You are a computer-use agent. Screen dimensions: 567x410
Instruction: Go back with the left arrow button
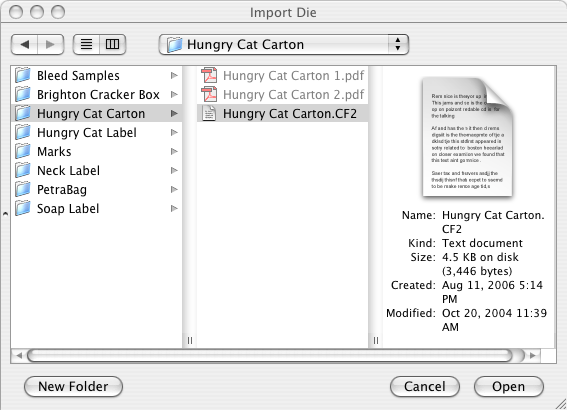[25, 44]
